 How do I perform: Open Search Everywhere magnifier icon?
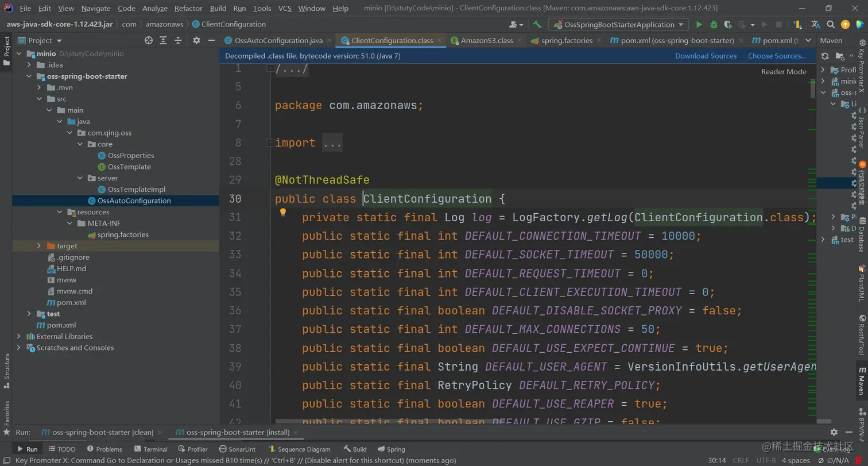pyautogui.click(x=830, y=25)
